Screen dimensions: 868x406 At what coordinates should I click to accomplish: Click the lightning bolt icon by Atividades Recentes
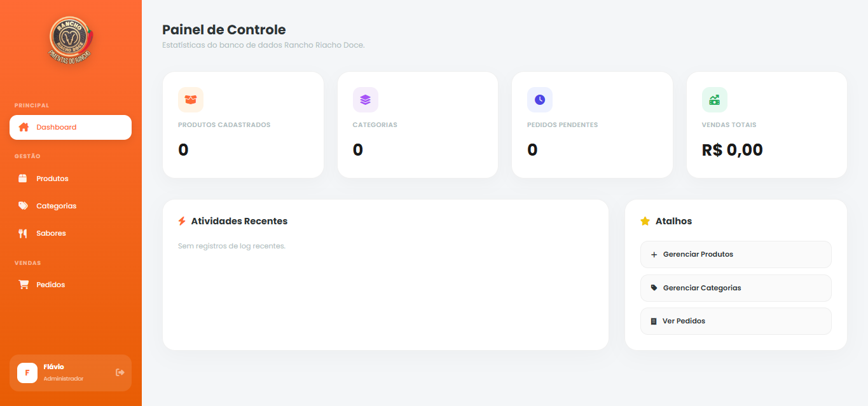(182, 221)
